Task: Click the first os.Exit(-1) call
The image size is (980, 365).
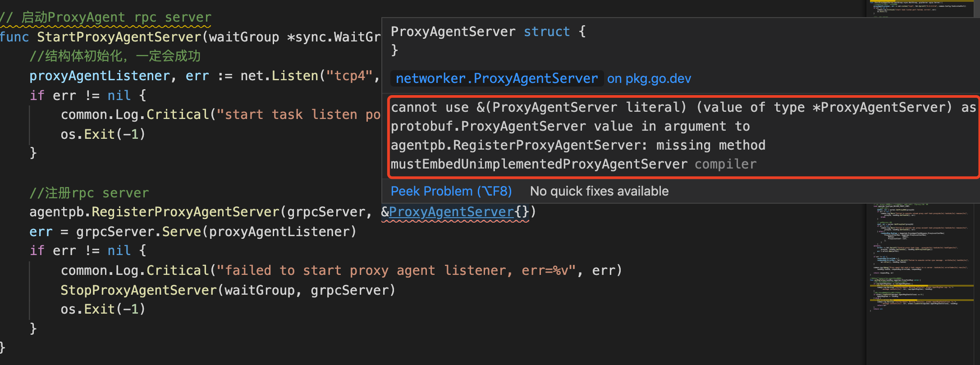Action: click(x=103, y=134)
